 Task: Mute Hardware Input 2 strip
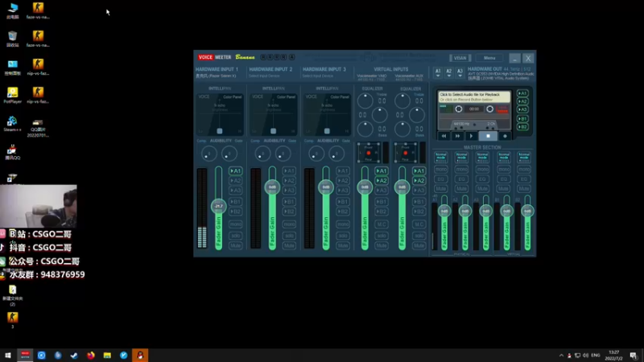coord(289,245)
